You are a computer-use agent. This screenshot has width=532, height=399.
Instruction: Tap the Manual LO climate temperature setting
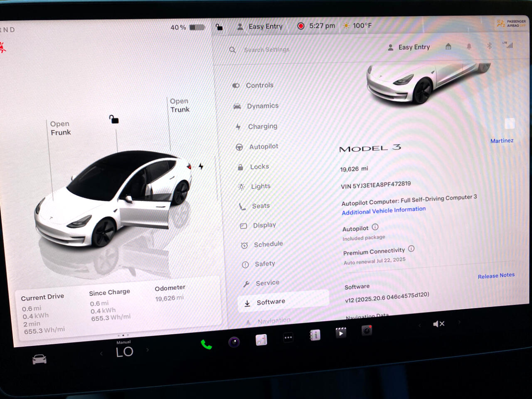(124, 350)
